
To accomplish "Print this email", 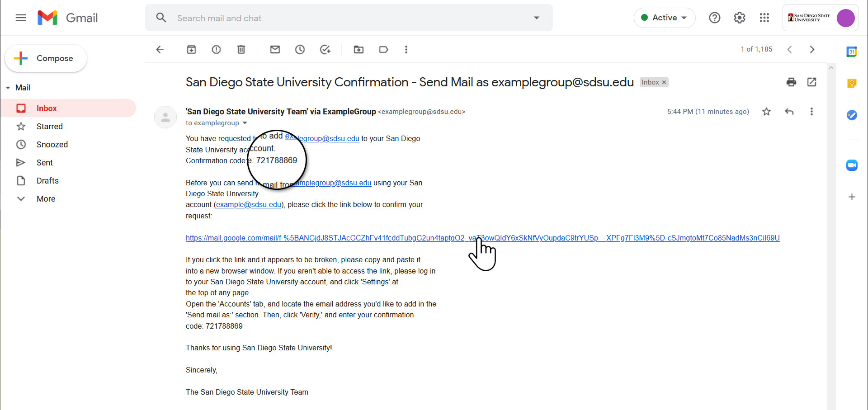I will (x=791, y=82).
